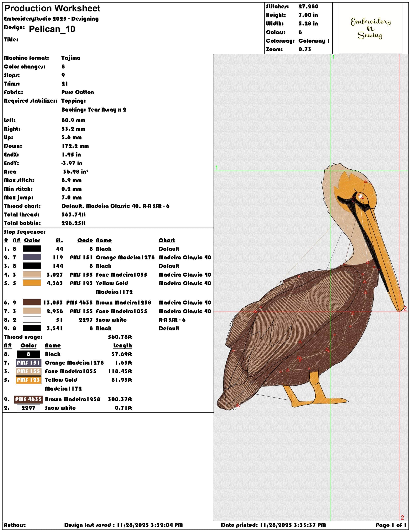Click the Chart column header
The height and width of the screenshot is (532, 411).
(167, 240)
